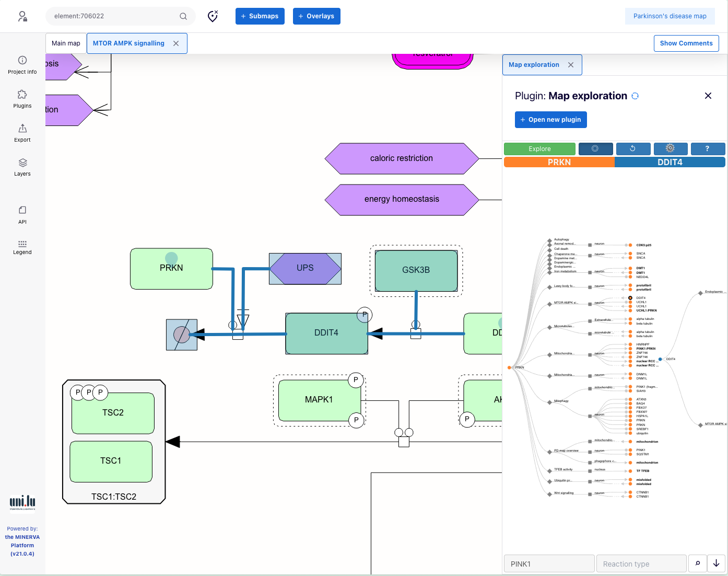Image resolution: width=728 pixels, height=576 pixels.
Task: Open the plugin help question mark
Action: click(708, 149)
